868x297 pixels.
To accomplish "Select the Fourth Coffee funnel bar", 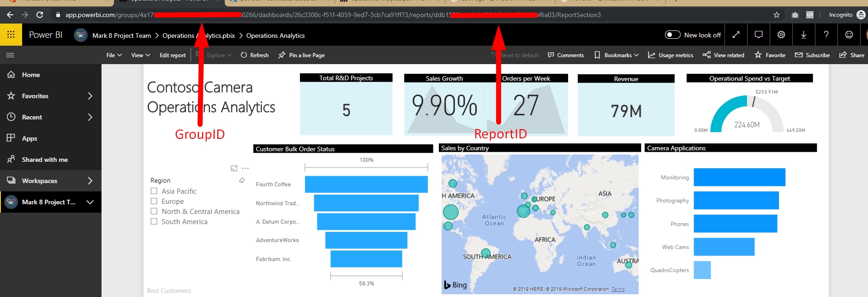I will coord(366,184).
